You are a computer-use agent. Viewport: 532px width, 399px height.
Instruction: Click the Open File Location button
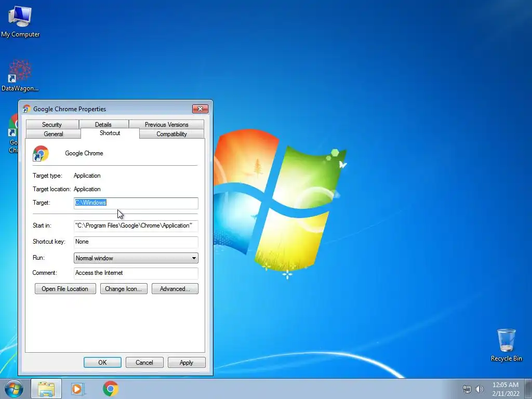[x=65, y=289]
